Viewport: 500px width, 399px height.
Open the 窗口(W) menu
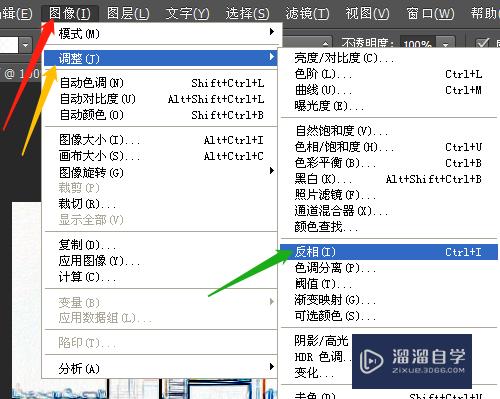tap(430, 14)
